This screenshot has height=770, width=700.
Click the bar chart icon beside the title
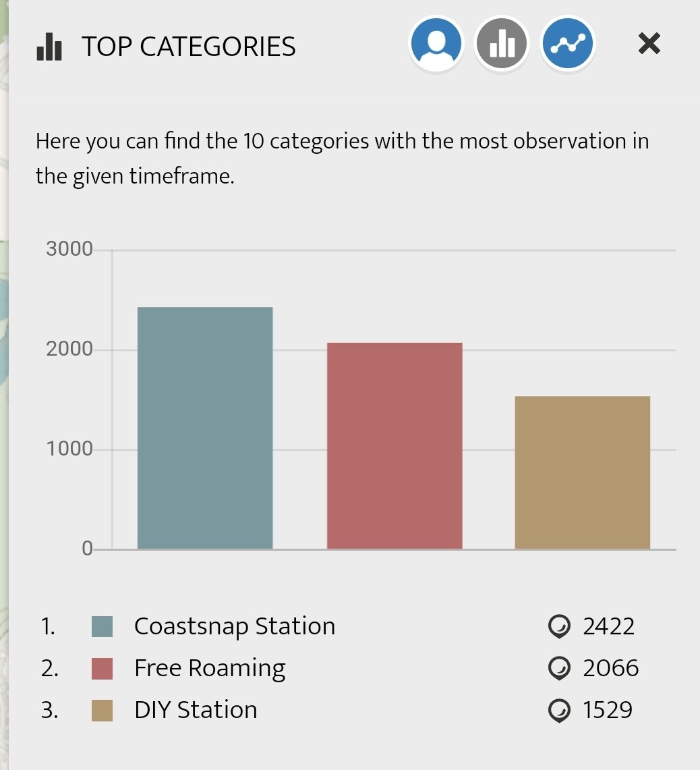(49, 47)
